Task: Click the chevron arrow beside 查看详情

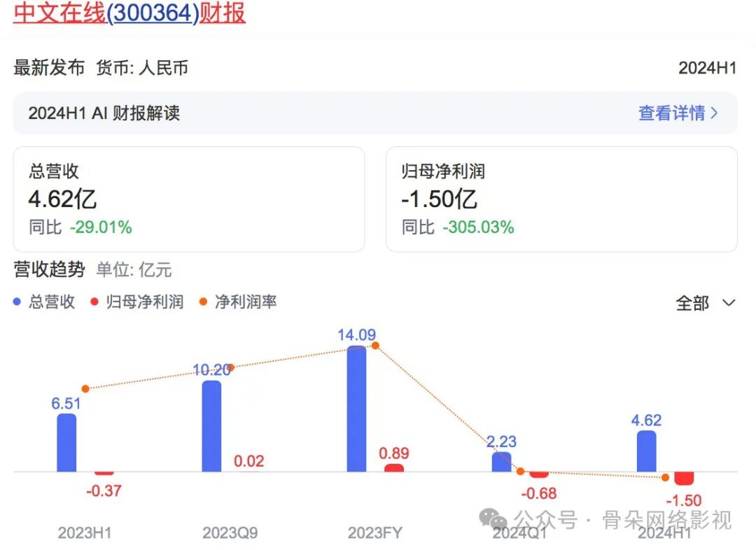Action: pyautogui.click(x=715, y=113)
